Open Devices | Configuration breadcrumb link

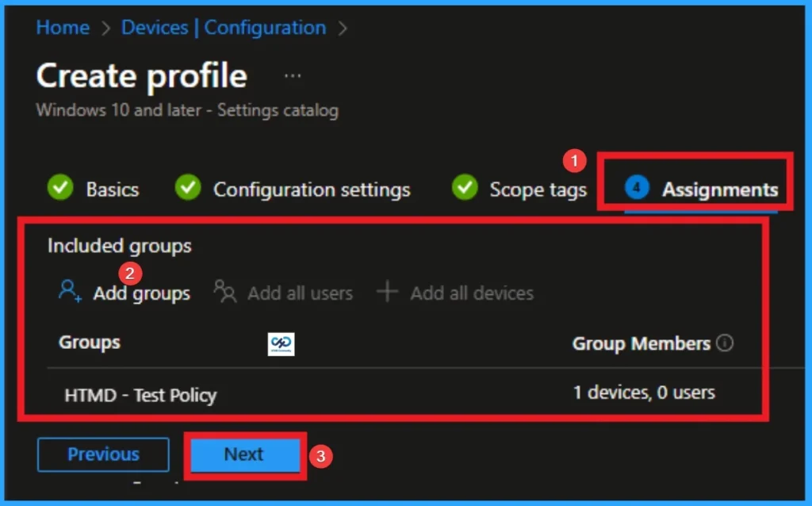pyautogui.click(x=223, y=28)
